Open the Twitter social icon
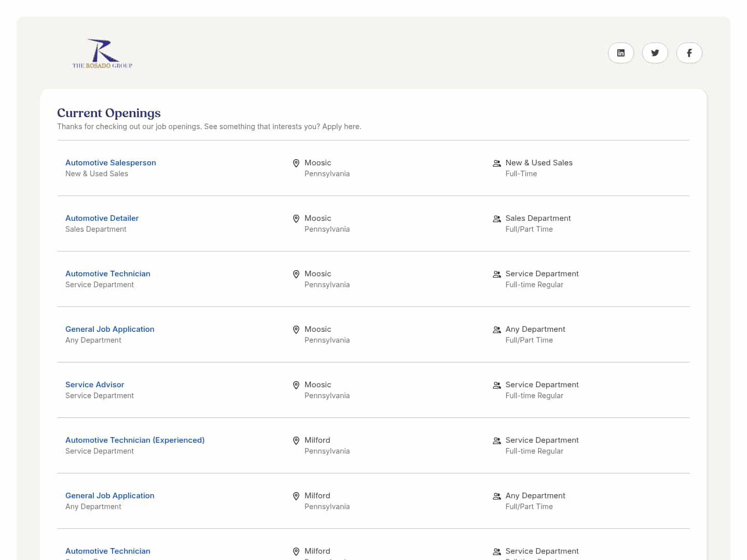747x560 pixels. click(655, 53)
